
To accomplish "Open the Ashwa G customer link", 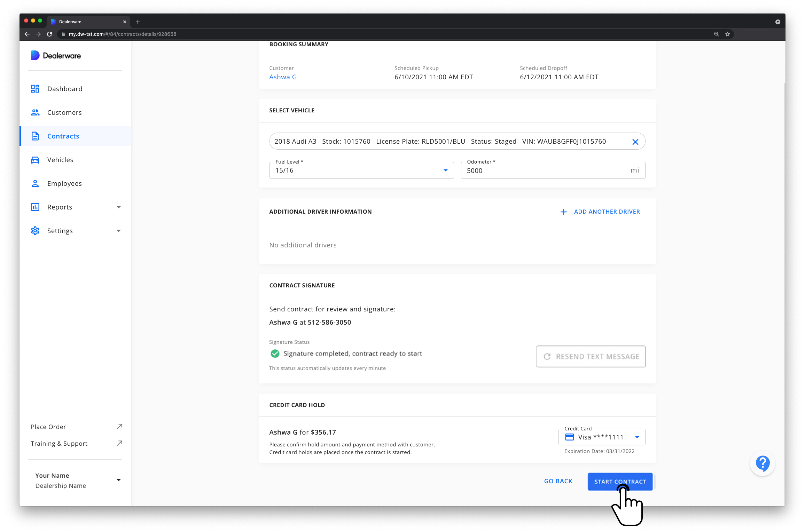I will (x=283, y=77).
